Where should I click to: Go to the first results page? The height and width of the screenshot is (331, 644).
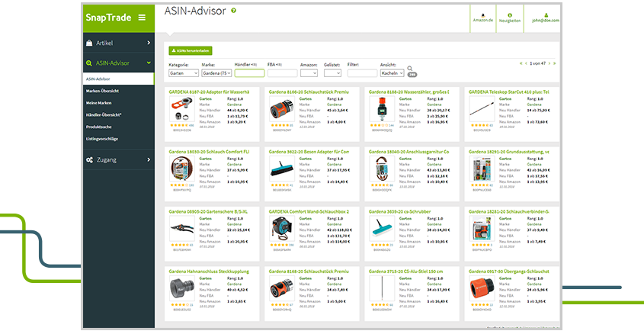click(521, 63)
